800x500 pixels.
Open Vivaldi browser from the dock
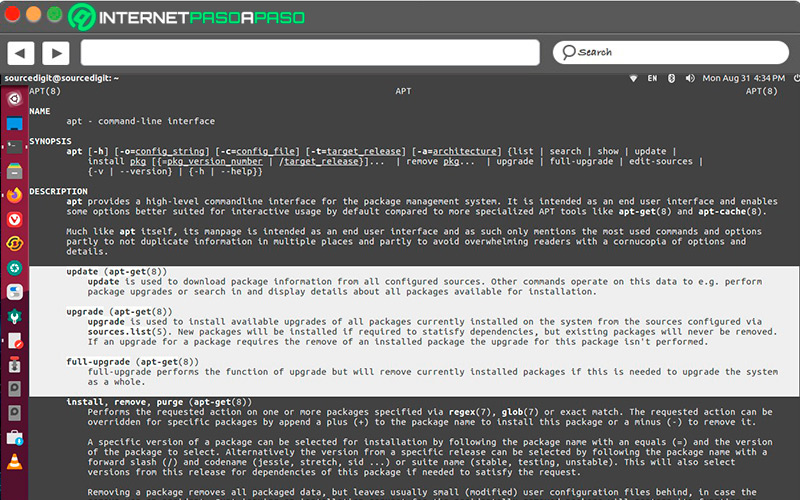(14, 219)
